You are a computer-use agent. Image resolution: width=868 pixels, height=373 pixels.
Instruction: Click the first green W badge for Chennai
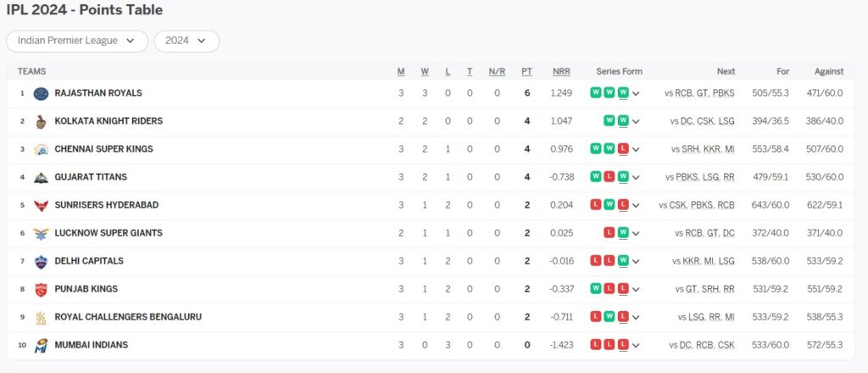click(596, 148)
